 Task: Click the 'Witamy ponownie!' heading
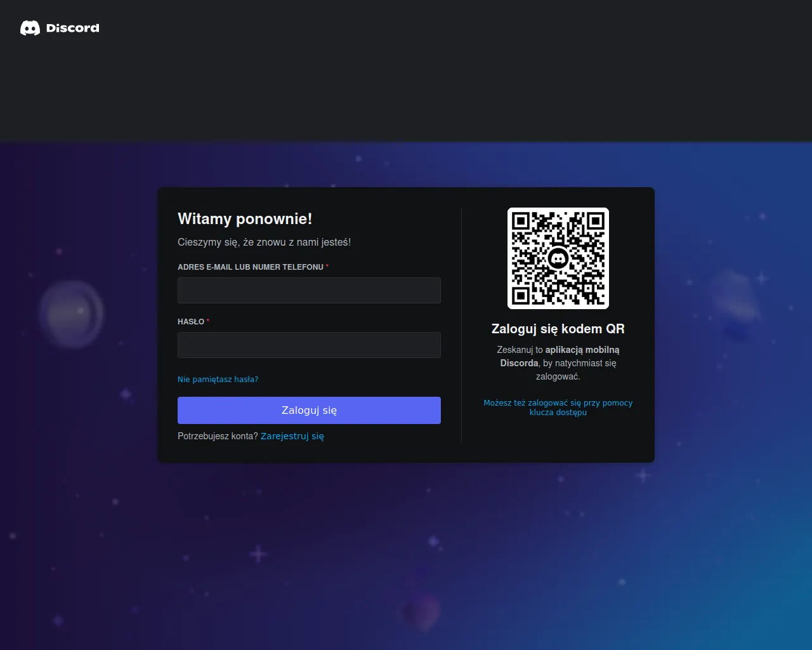245,219
